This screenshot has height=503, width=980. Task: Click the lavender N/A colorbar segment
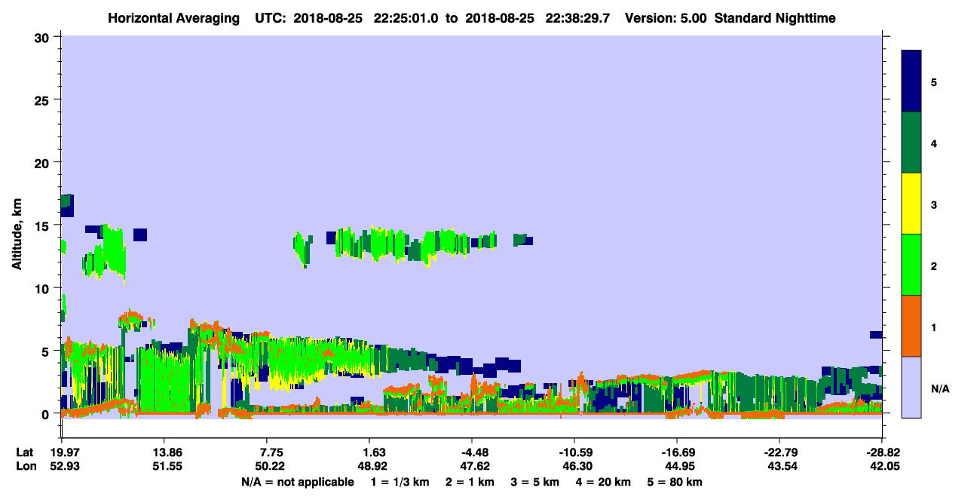[x=911, y=387]
